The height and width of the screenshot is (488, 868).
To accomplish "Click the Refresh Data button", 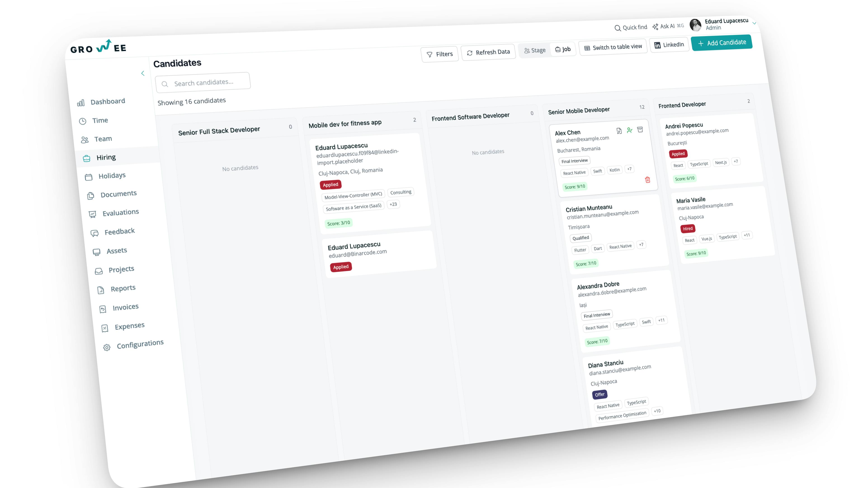I will point(488,52).
